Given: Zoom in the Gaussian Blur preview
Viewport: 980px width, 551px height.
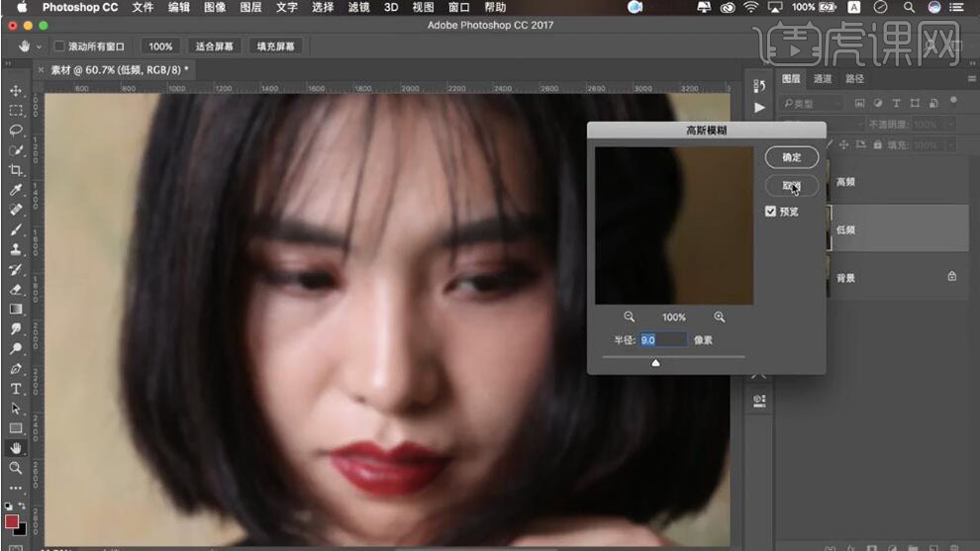Looking at the screenshot, I should coord(719,317).
